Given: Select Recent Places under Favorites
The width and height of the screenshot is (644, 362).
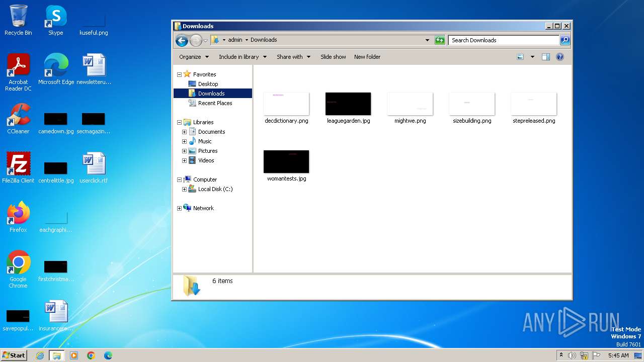Looking at the screenshot, I should coord(215,103).
